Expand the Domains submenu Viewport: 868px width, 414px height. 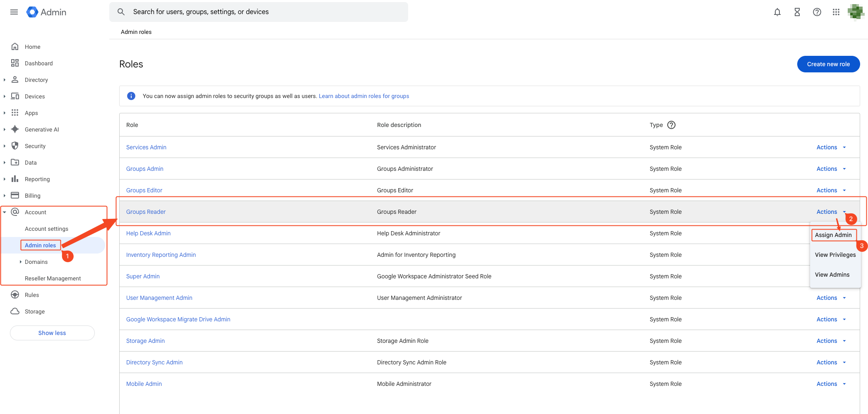pyautogui.click(x=21, y=262)
